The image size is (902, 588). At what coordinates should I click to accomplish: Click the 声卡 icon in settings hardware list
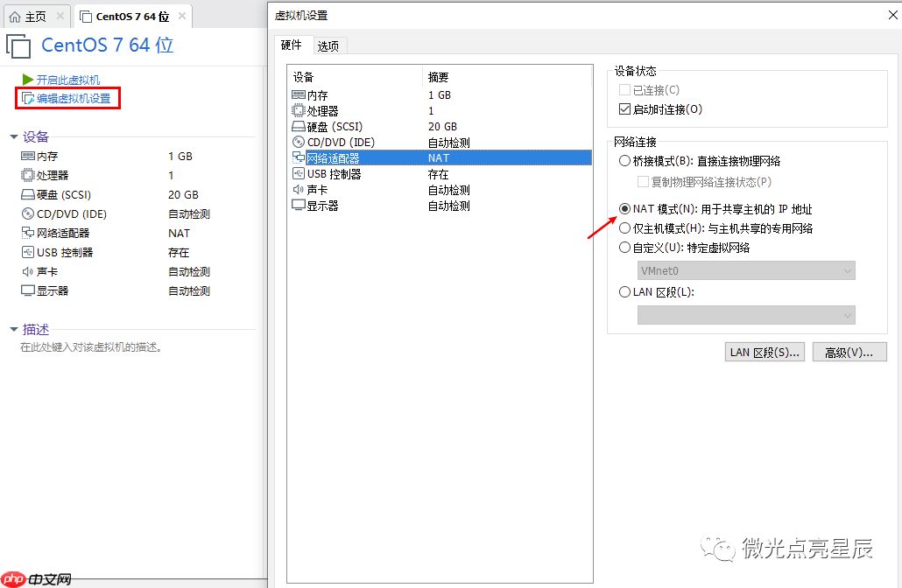pyautogui.click(x=298, y=189)
